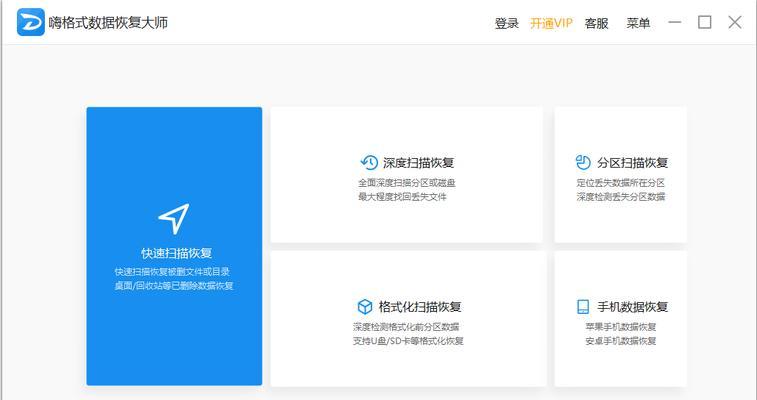Open the 菜单 menu
The image size is (757, 400).
638,23
